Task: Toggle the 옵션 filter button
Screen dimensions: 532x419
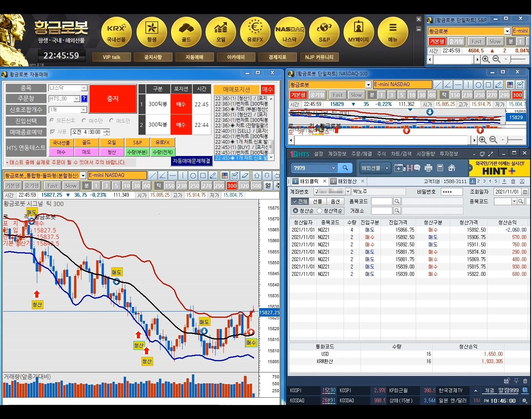Action: click(x=335, y=201)
